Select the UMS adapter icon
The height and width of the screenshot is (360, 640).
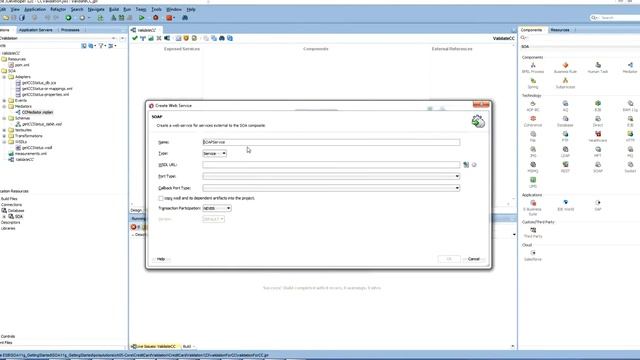click(533, 180)
